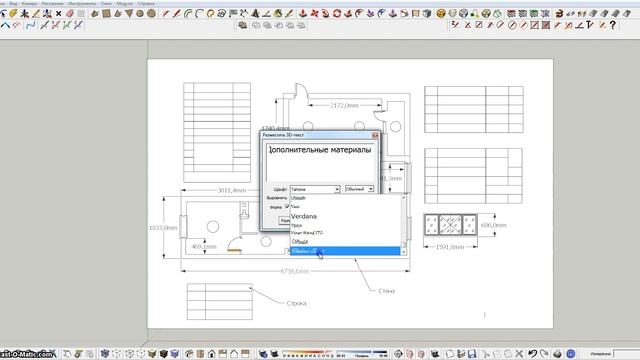Image resolution: width=640 pixels, height=360 pixels.
Task: Click the 2172,0mm dimension label
Action: tap(344, 105)
